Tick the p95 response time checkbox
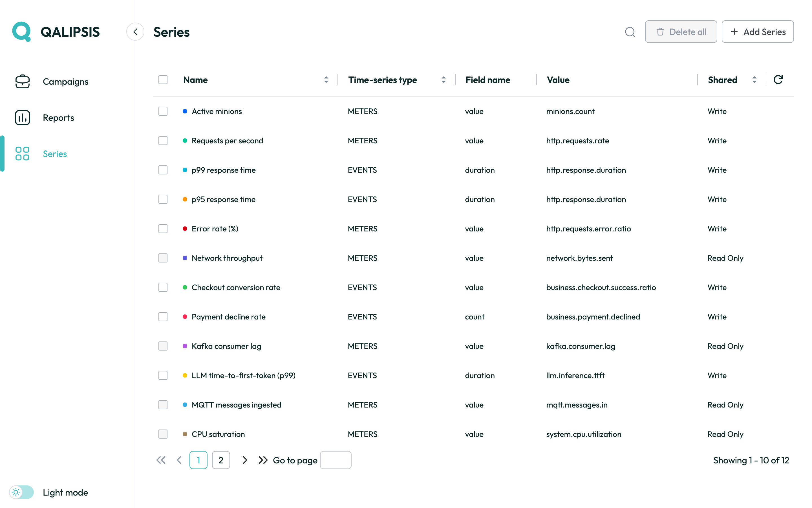The image size is (812, 508). pos(163,199)
